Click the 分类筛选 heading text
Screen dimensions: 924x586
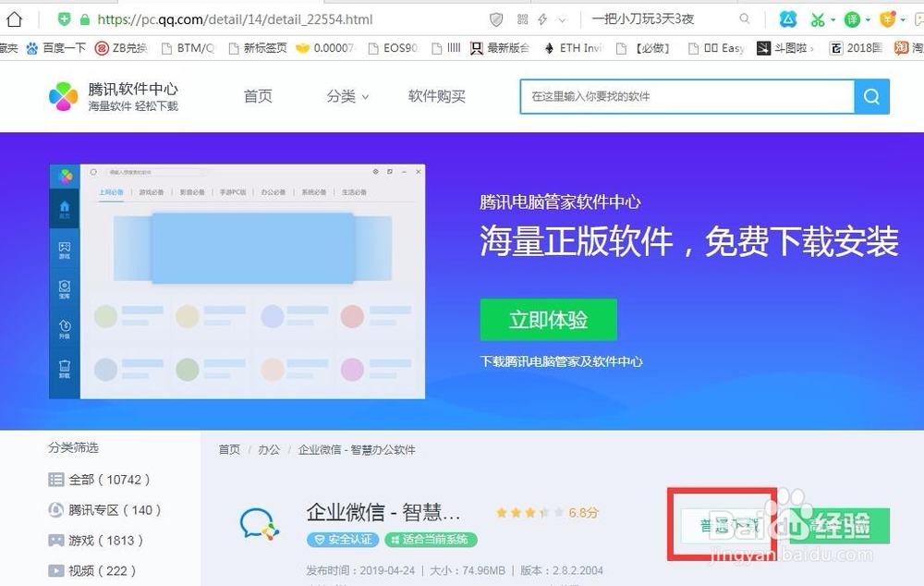[74, 448]
